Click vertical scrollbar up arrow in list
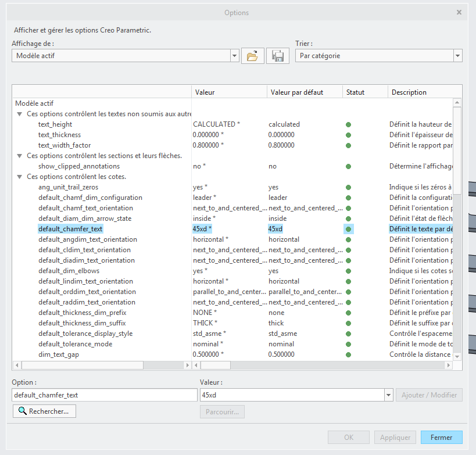The image size is (476, 455). (457, 103)
